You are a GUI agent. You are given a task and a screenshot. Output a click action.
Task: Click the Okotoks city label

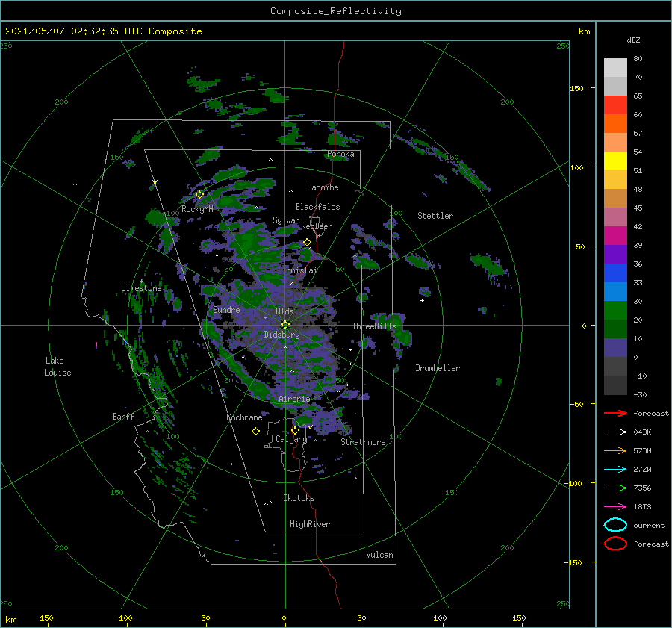(299, 498)
